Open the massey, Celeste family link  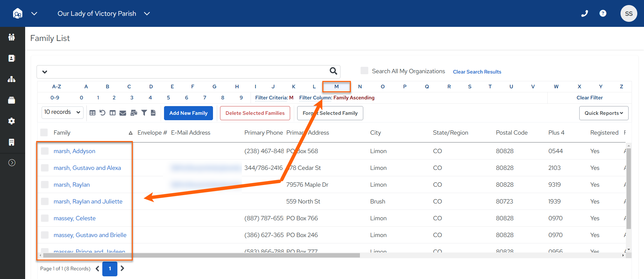click(x=74, y=218)
